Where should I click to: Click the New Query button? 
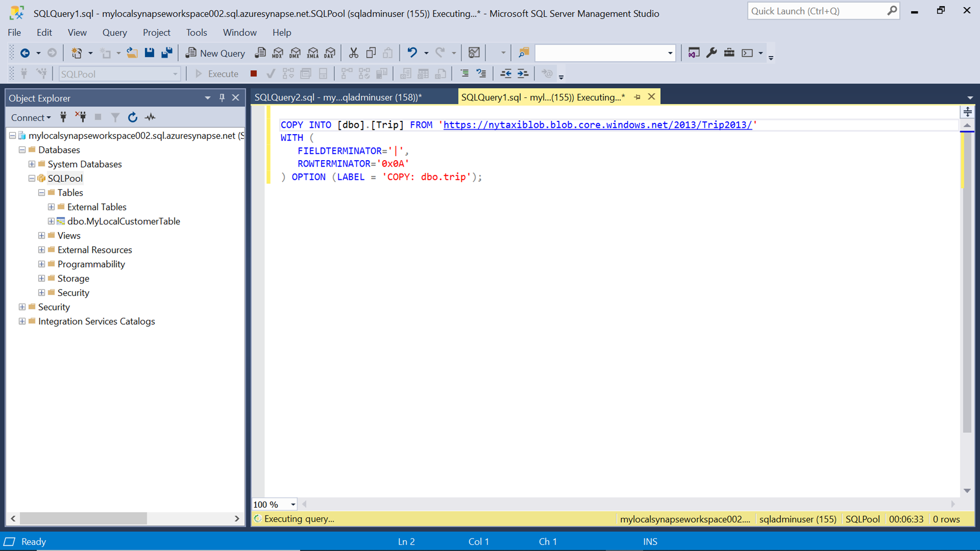tap(216, 53)
